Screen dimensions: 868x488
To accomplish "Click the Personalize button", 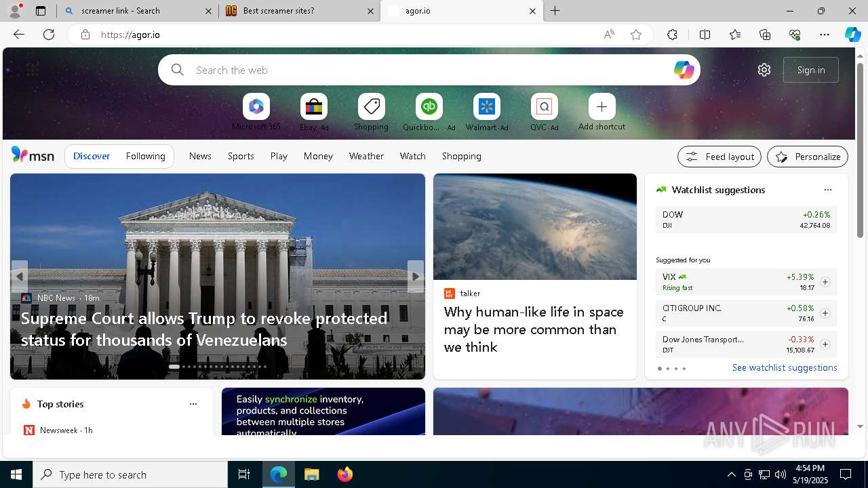I will pos(808,157).
